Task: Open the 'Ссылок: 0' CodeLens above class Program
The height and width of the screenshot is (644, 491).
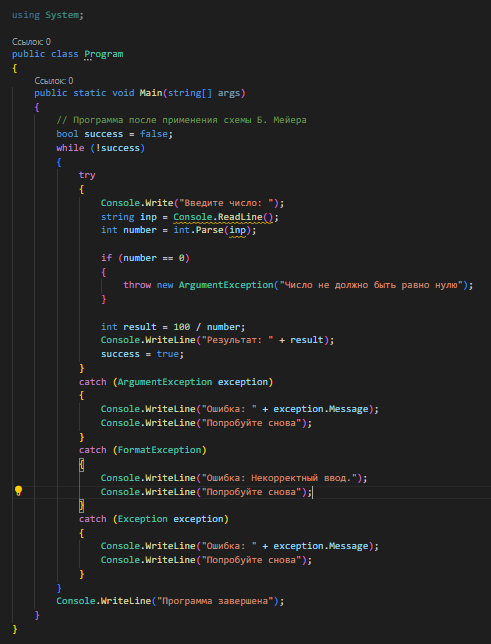Action: tap(31, 41)
